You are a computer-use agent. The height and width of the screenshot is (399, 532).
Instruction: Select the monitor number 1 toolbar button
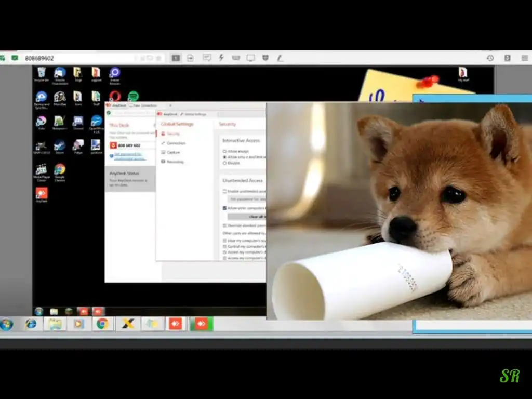176,58
